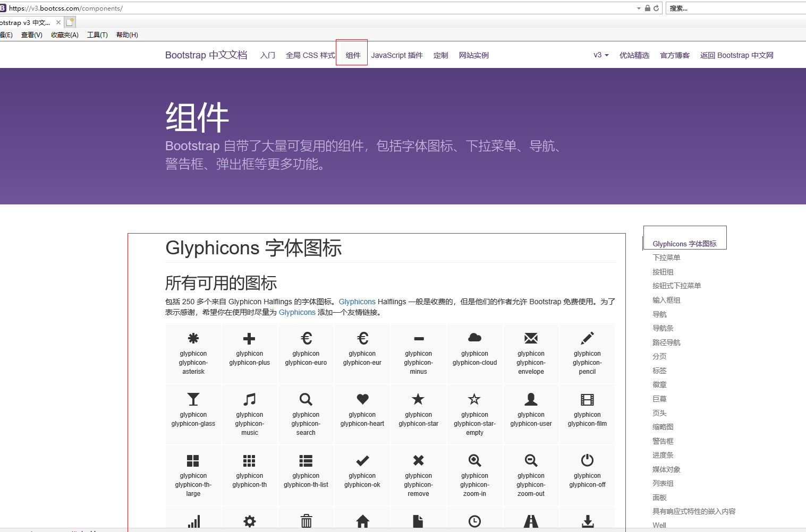Choose the glyphicon-eur icon
The width and height of the screenshot is (806, 532).
click(362, 338)
